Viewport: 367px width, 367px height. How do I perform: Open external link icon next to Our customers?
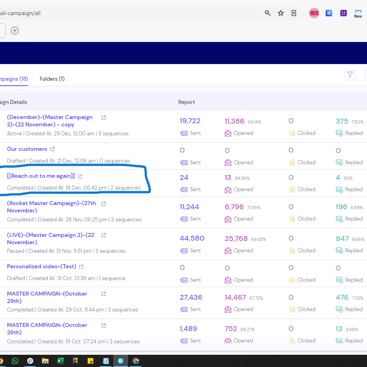click(x=52, y=149)
